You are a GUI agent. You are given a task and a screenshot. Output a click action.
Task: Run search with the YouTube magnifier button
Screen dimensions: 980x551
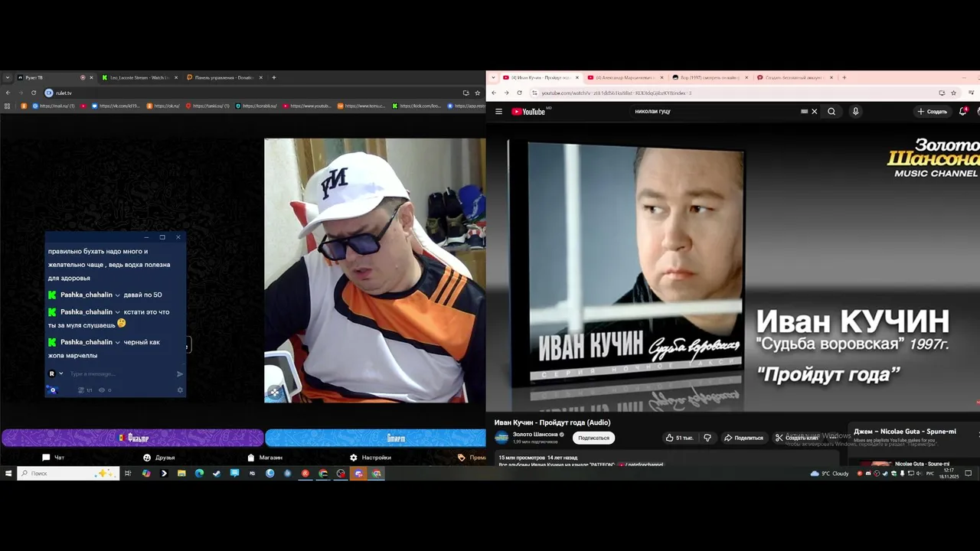pyautogui.click(x=831, y=112)
